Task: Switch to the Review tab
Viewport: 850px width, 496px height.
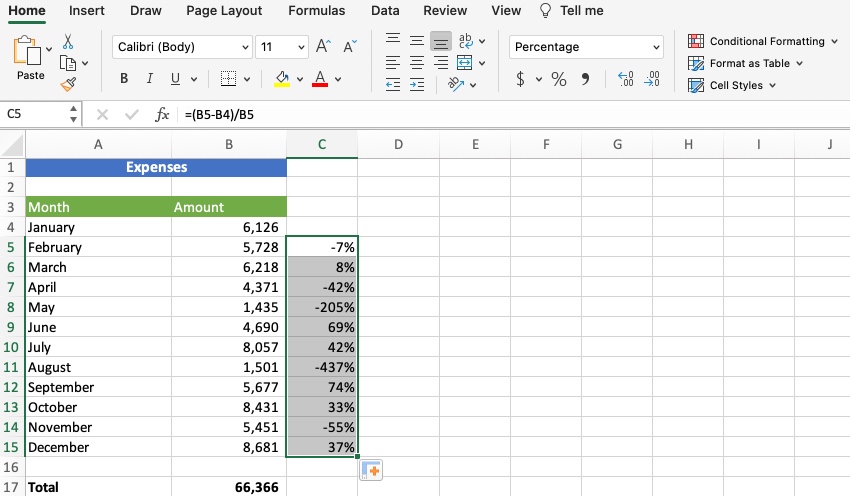Action: click(x=445, y=11)
